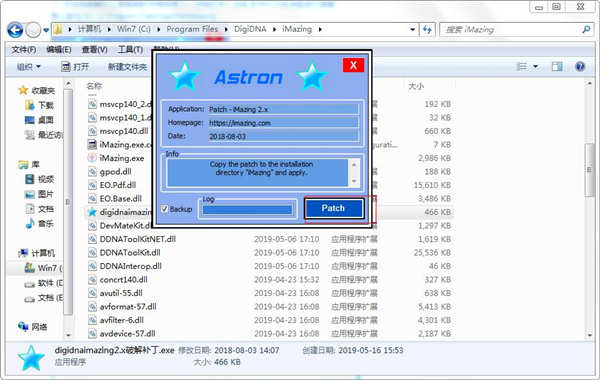Screen dimensions: 600x380
Task: Click the refresh icon beside address bar
Action: point(427,29)
